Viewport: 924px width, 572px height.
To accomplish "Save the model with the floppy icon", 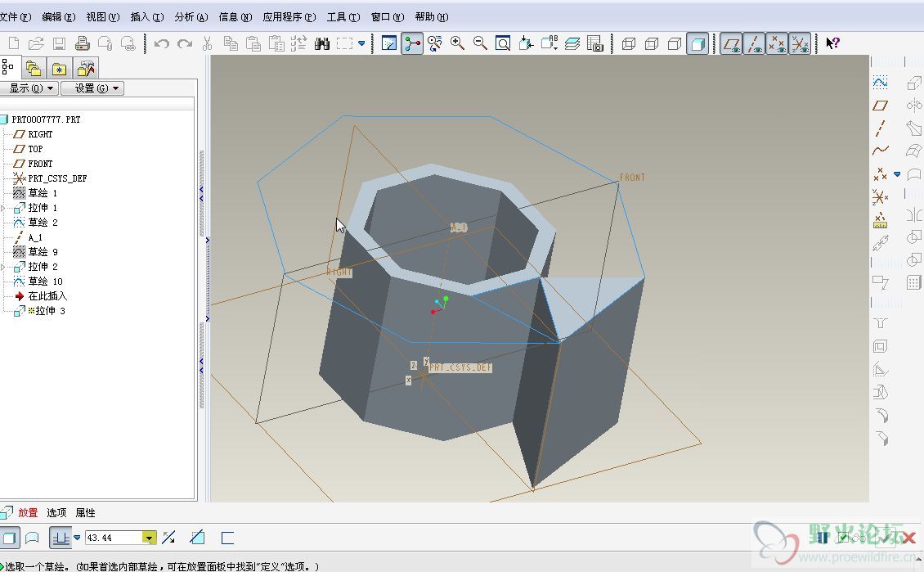I will (x=59, y=43).
